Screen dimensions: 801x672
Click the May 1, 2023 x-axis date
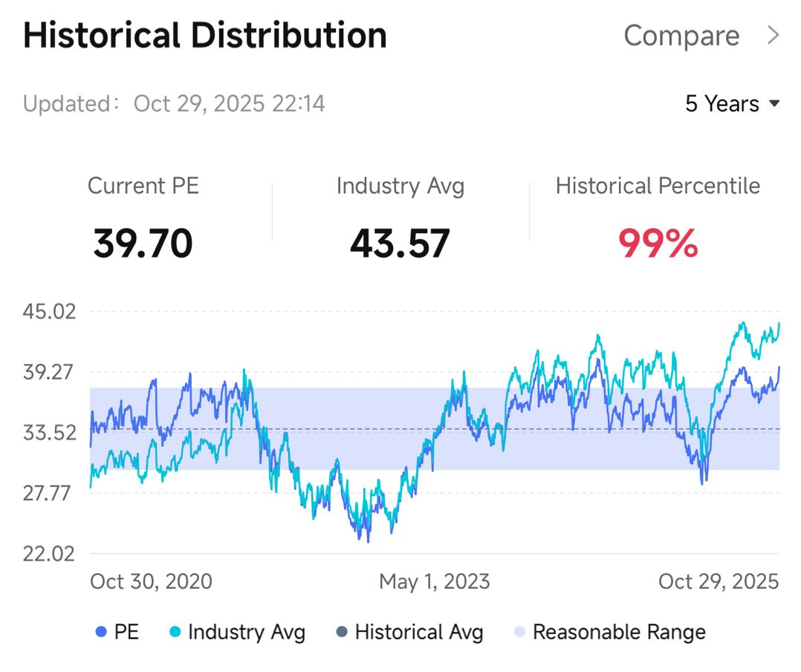(435, 581)
